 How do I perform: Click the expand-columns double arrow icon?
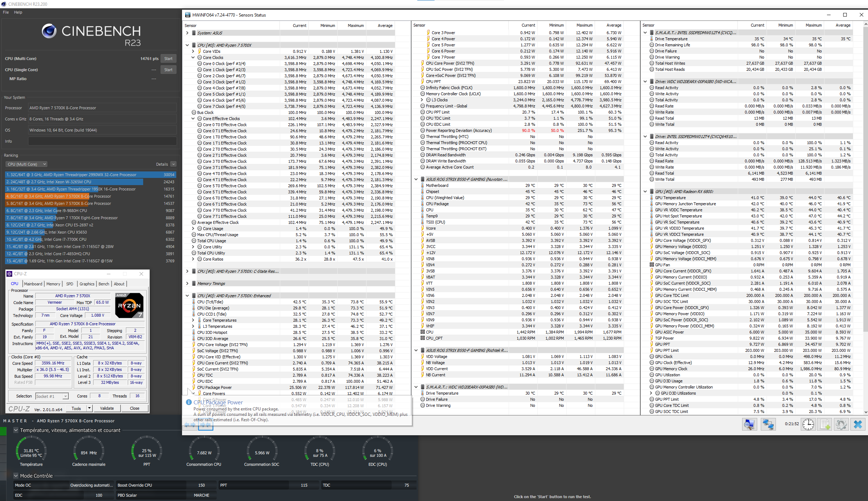coord(190,425)
